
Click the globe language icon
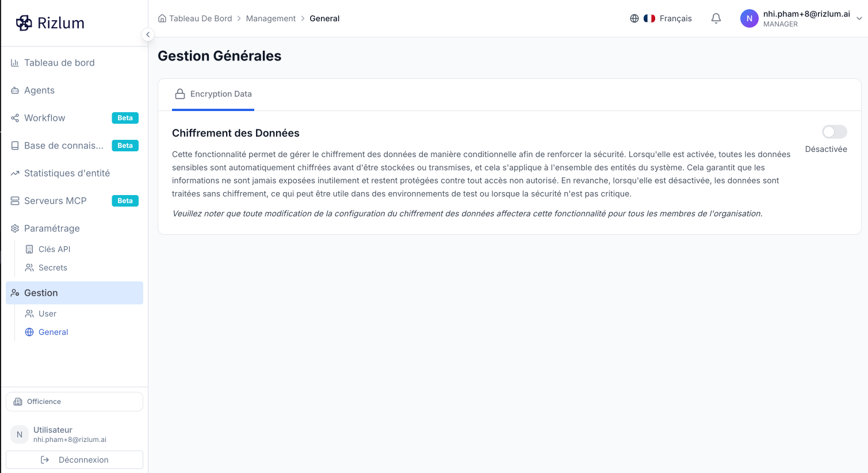pyautogui.click(x=634, y=18)
